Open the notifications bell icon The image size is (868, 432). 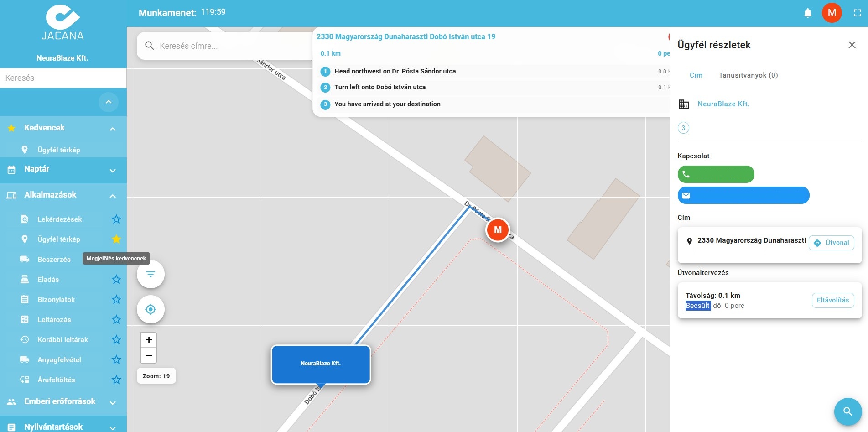tap(807, 13)
